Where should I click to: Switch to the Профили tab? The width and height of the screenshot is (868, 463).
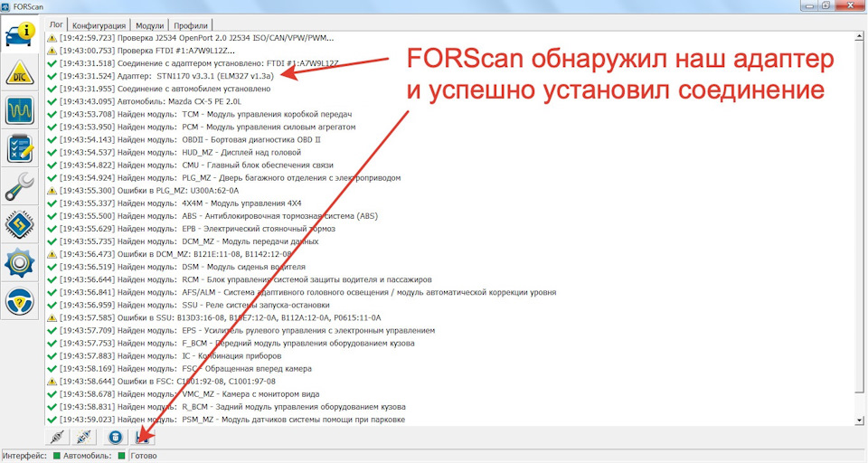(191, 25)
